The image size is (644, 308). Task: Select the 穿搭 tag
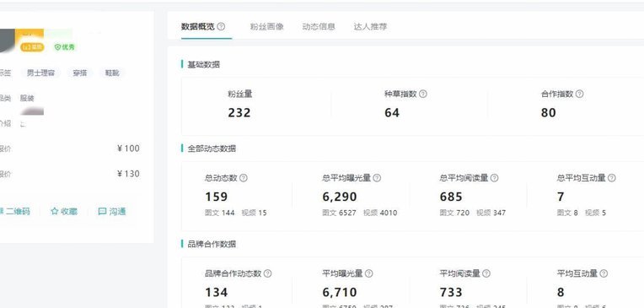coord(80,73)
